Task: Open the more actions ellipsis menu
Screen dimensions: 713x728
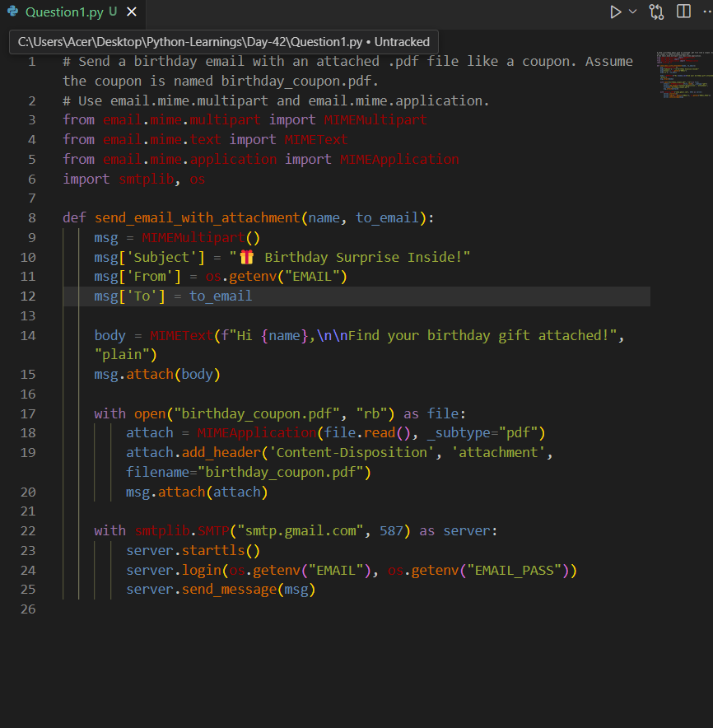Action: [x=707, y=12]
